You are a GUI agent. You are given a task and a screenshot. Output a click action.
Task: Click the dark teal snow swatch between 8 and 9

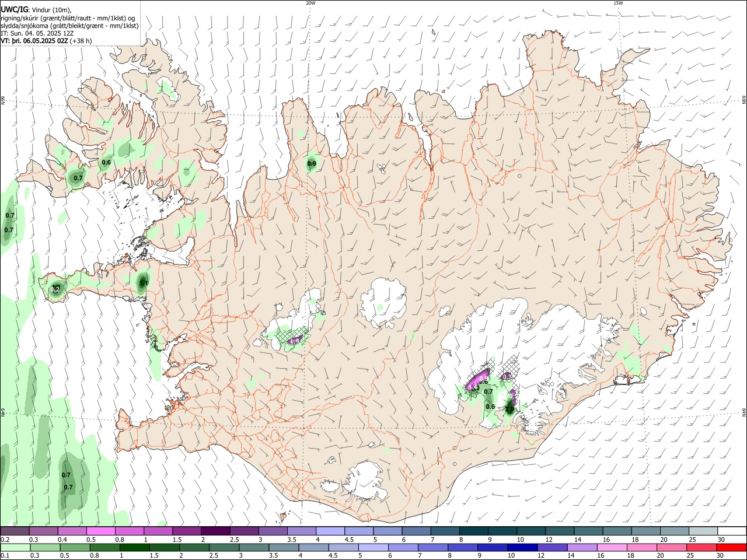(x=473, y=531)
